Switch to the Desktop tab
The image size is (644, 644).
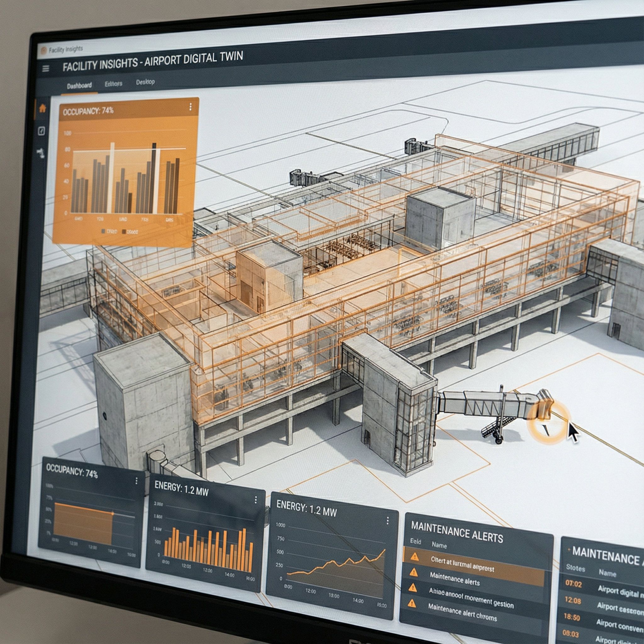145,82
